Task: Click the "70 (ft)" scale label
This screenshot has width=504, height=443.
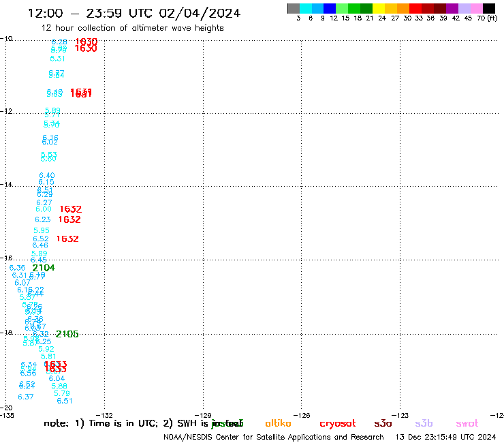Action: (487, 18)
